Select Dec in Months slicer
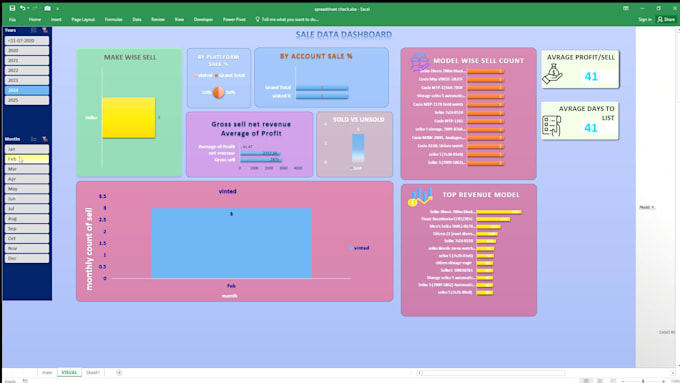The image size is (680, 383). tap(27, 259)
